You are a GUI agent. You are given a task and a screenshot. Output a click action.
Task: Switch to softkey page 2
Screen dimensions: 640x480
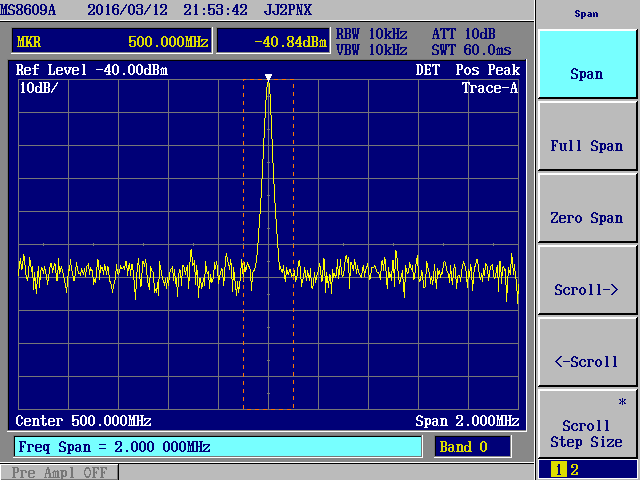[574, 470]
